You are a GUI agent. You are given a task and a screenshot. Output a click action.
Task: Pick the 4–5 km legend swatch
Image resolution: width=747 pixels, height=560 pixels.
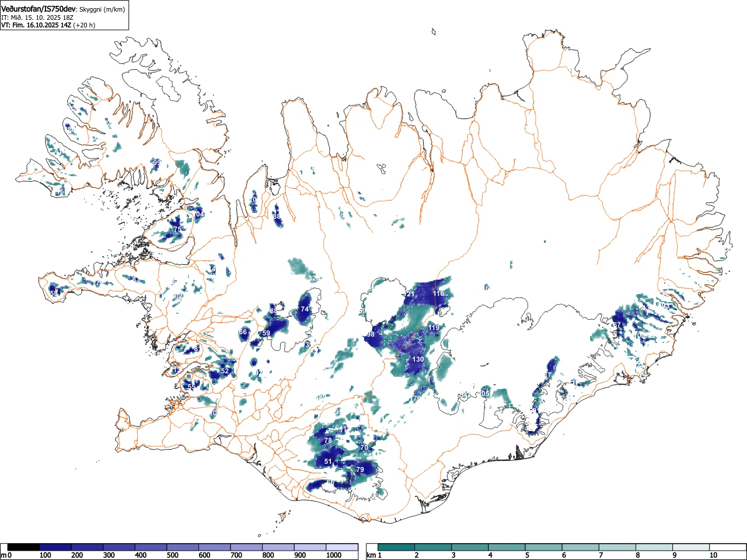(507, 547)
